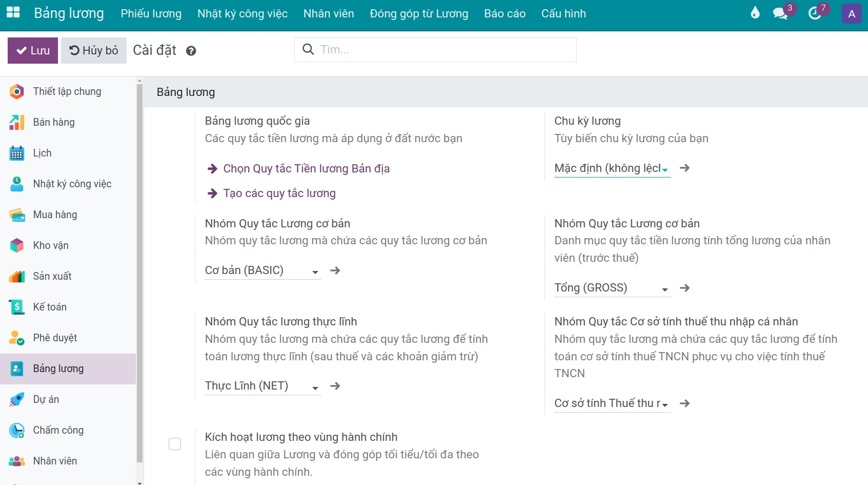Viewport: 868px width, 485px height.
Task: Discard changes with Hủy bỏ button
Action: pyautogui.click(x=94, y=50)
